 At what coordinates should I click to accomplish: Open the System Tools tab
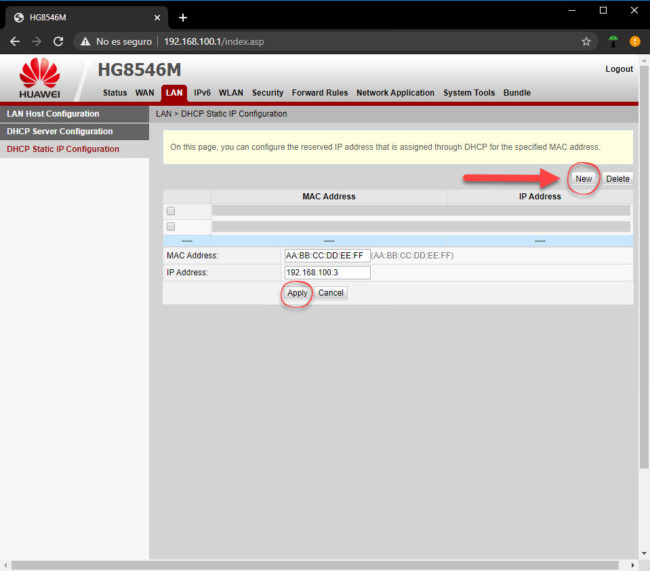[x=469, y=92]
